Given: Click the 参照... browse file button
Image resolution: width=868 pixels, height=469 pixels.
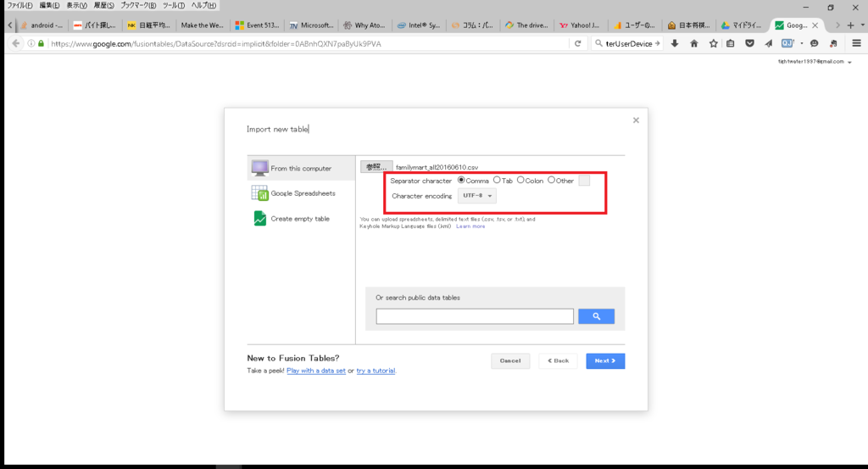Looking at the screenshot, I should (376, 167).
